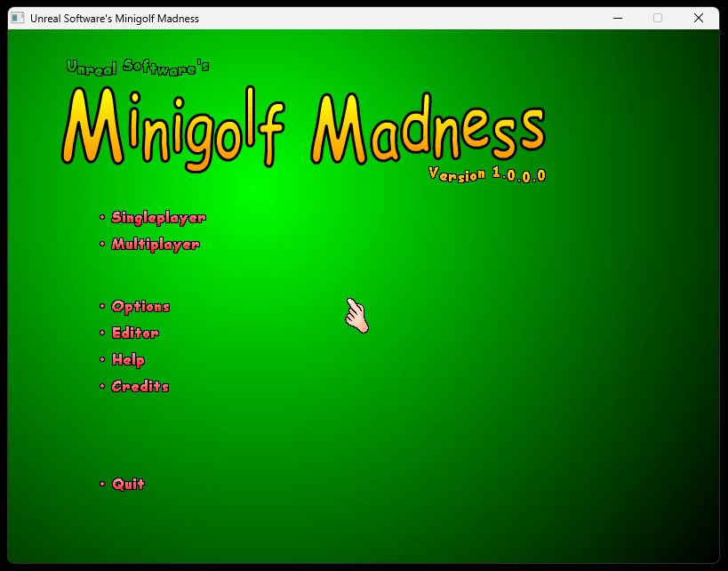Open the Help entry
This screenshot has width=728, height=571.
pos(128,359)
